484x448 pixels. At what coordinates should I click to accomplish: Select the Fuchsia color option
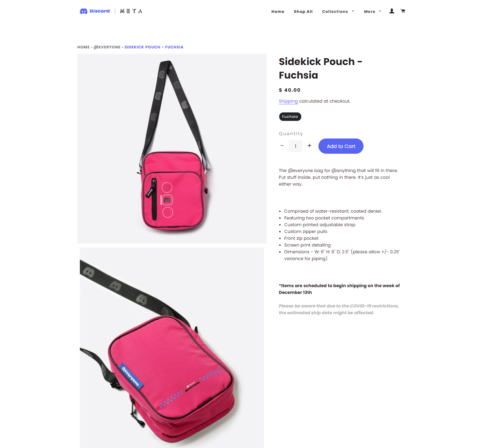[290, 116]
